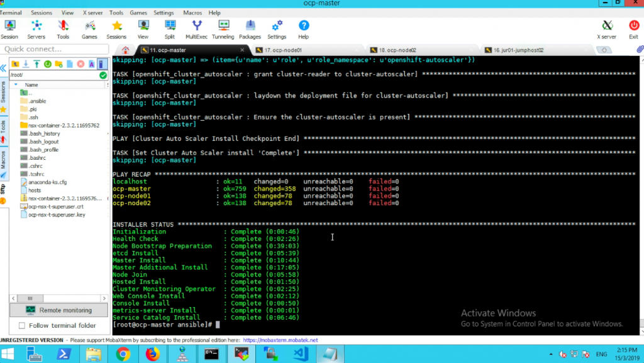Open the MultiExec toolbar icon
This screenshot has height=363, width=644.
tap(196, 30)
